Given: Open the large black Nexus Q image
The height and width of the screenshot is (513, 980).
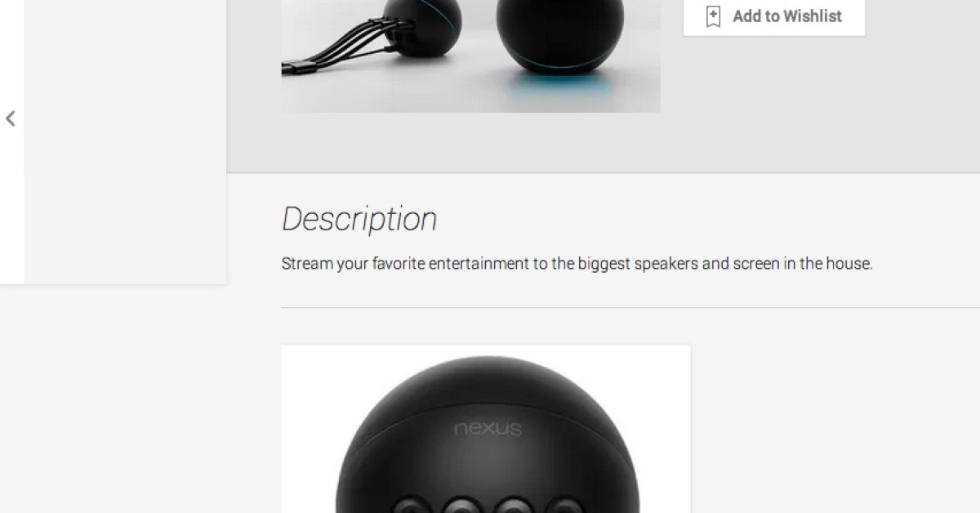Looking at the screenshot, I should coord(486,429).
